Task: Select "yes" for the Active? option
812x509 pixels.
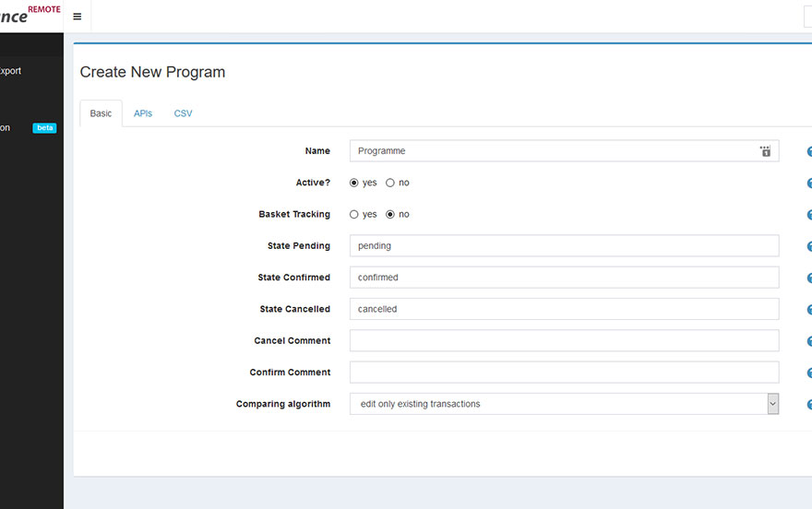Action: click(354, 183)
